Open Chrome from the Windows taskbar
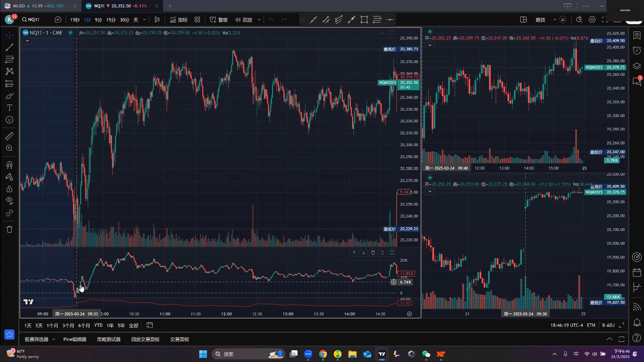 pos(323,354)
